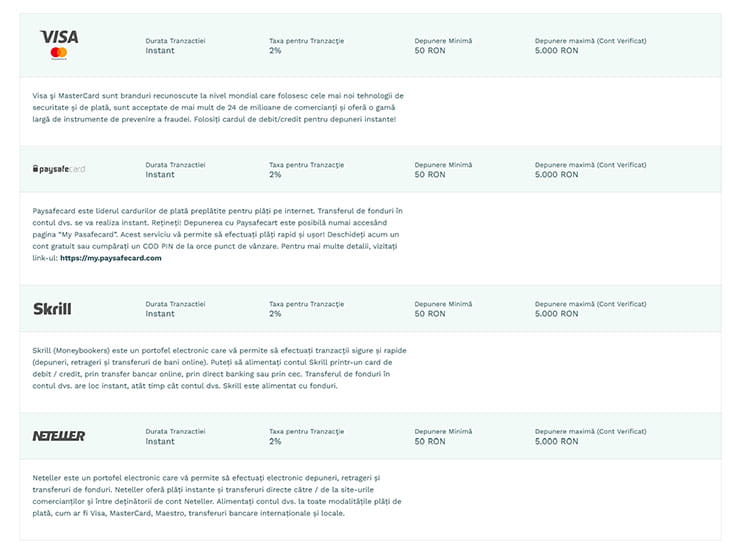Click the Neteller logo

tap(59, 436)
